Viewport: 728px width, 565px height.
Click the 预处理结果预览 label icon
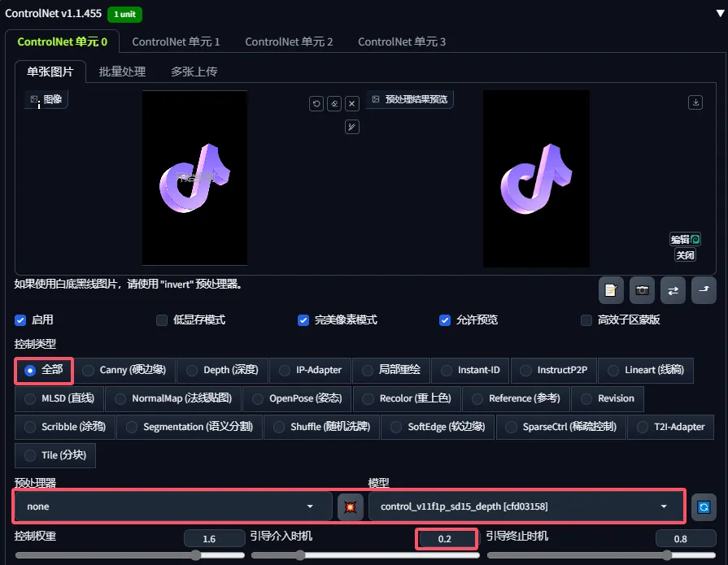[x=376, y=99]
